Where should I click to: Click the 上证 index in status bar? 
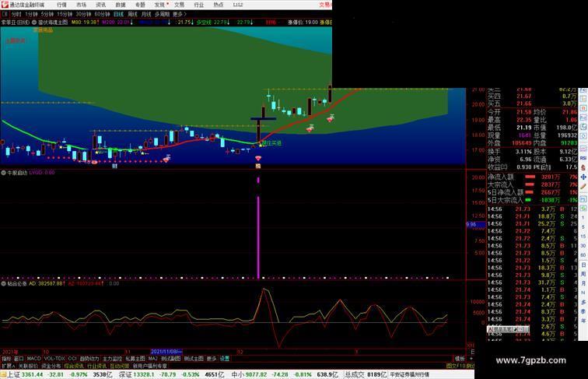tap(13, 374)
